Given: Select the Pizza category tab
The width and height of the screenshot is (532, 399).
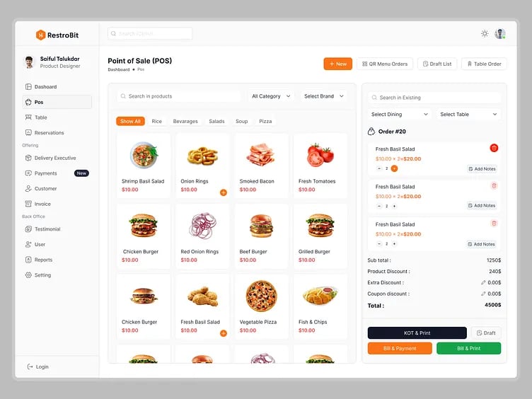Looking at the screenshot, I should [x=265, y=122].
